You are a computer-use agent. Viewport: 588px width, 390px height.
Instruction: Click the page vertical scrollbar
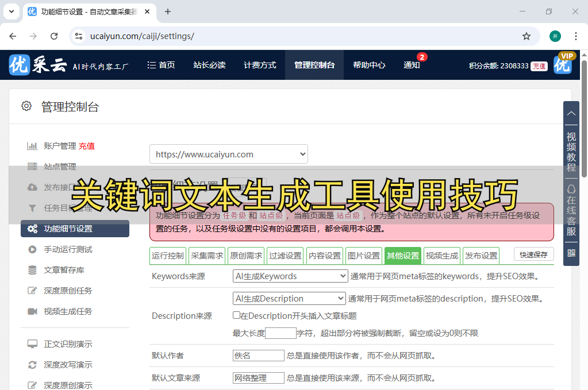[x=584, y=118]
